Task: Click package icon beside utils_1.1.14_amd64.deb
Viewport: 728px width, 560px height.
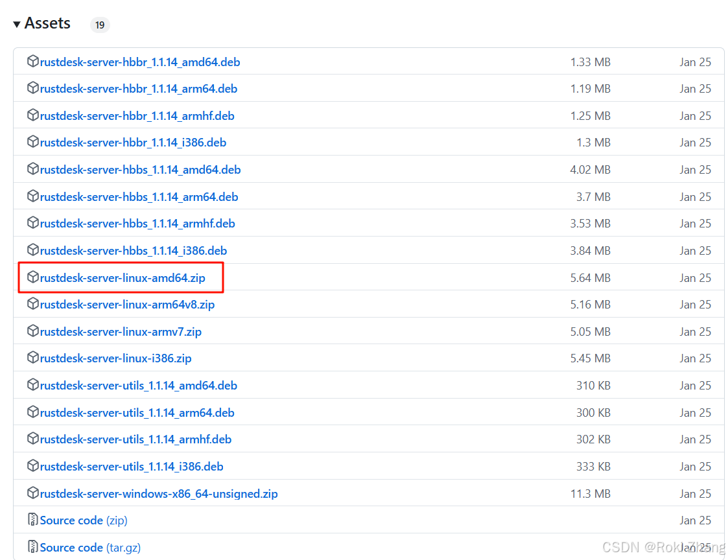Action: coord(33,385)
